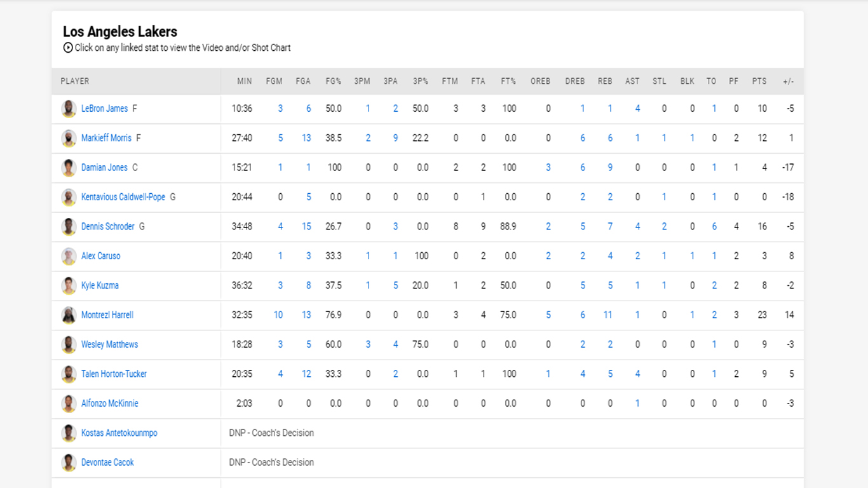Click Kentavious Caldwell-Pope's -18 plus-minus cell
The height and width of the screenshot is (488, 868).
pyautogui.click(x=788, y=197)
